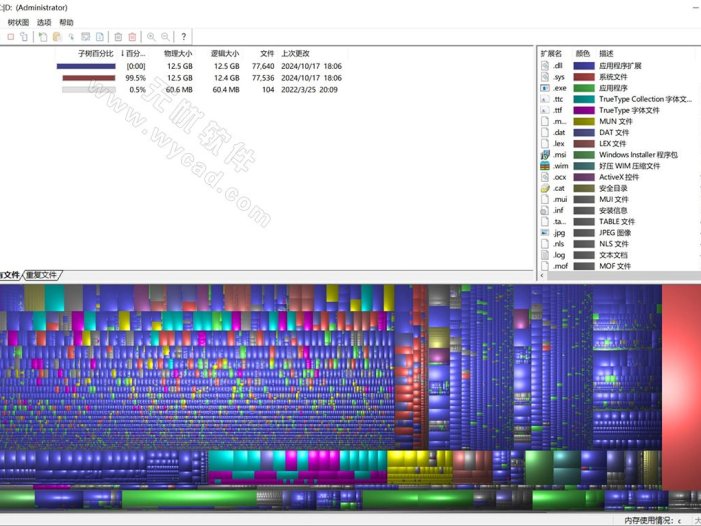
Task: Select the Windows Installer 程序包 description
Action: pos(638,155)
